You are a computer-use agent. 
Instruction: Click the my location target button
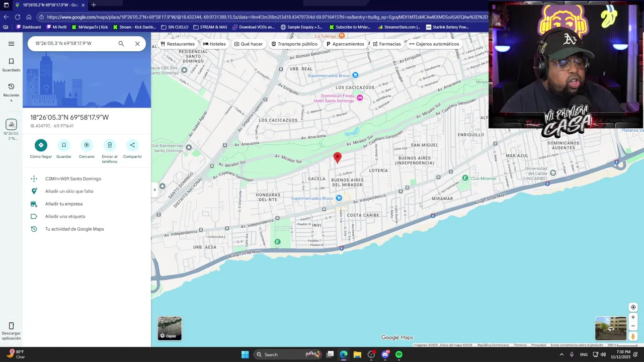[633, 307]
